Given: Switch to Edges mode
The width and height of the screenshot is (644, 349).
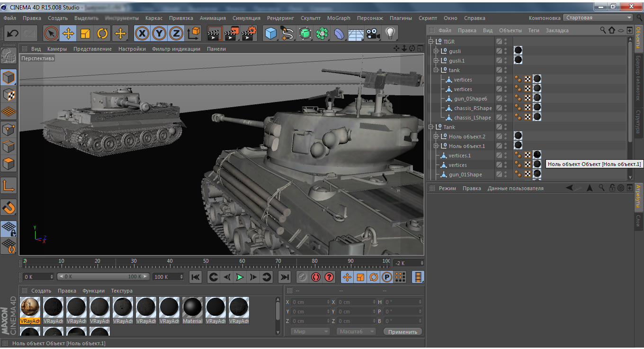Looking at the screenshot, I should tap(9, 146).
